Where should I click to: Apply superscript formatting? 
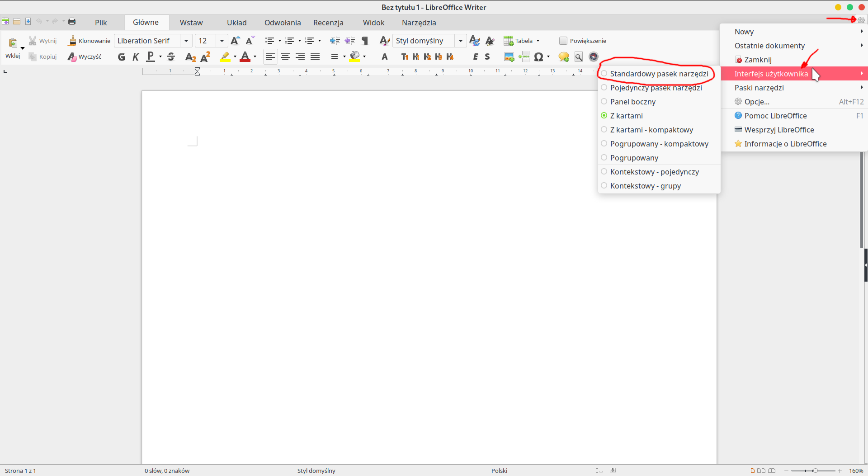coord(205,57)
